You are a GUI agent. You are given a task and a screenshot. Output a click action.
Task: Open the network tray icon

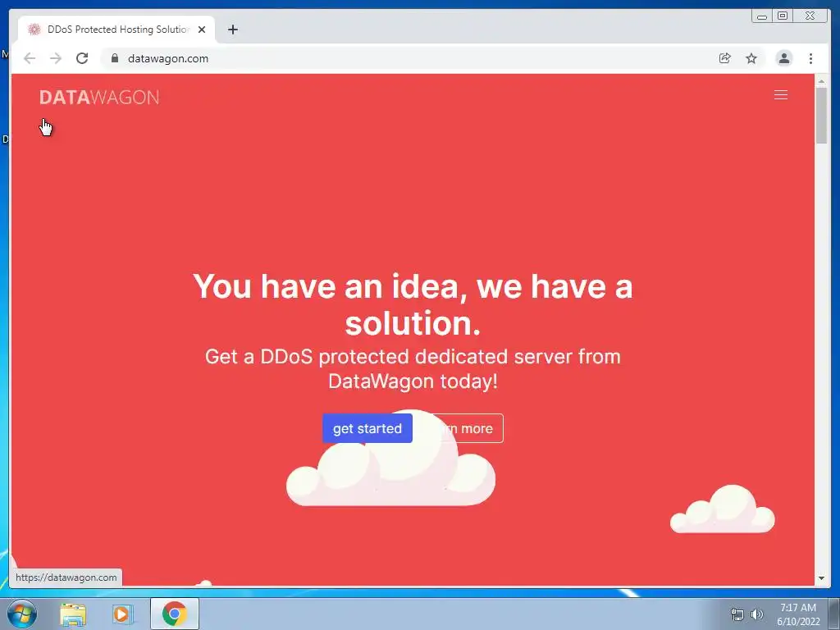pos(737,614)
